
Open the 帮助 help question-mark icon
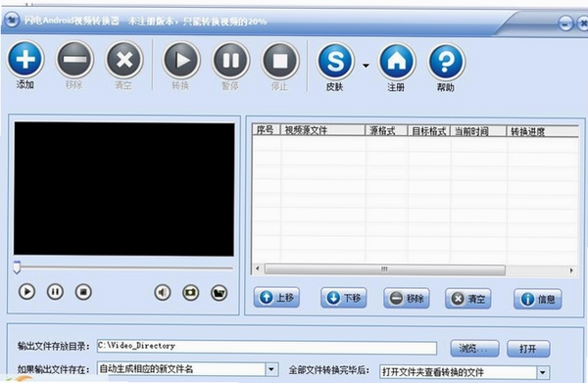point(446,62)
